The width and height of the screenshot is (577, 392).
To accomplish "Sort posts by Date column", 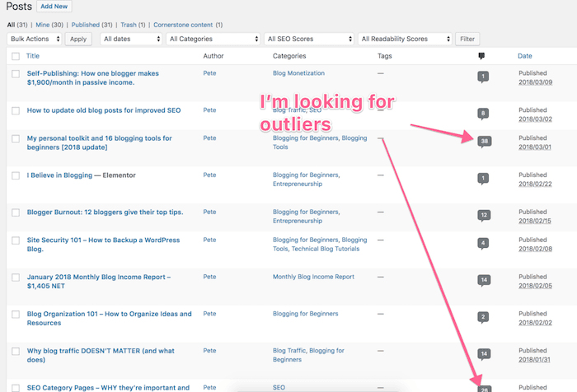I will tap(525, 56).
